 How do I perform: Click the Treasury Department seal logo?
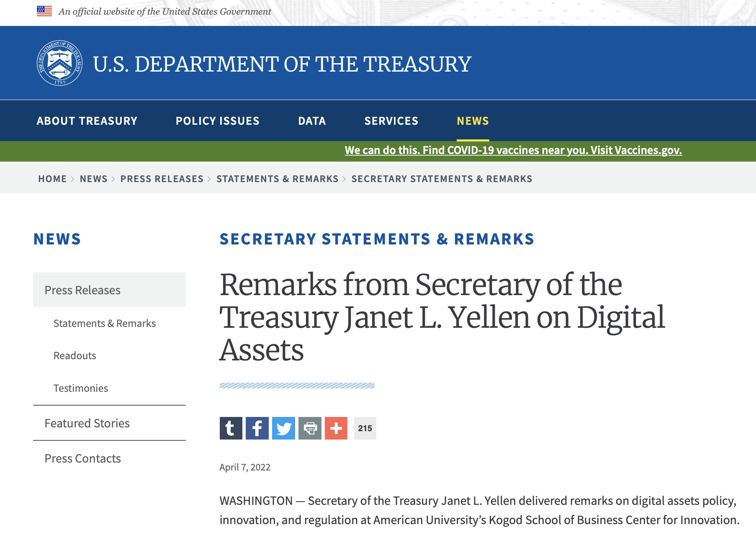click(59, 64)
